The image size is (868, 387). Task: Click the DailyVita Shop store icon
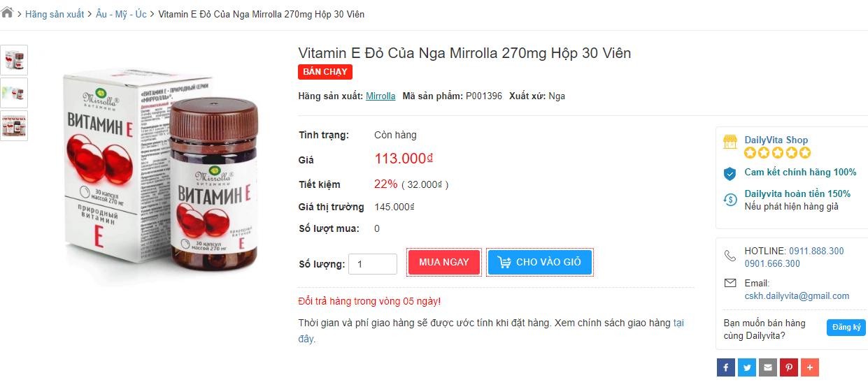click(x=730, y=143)
